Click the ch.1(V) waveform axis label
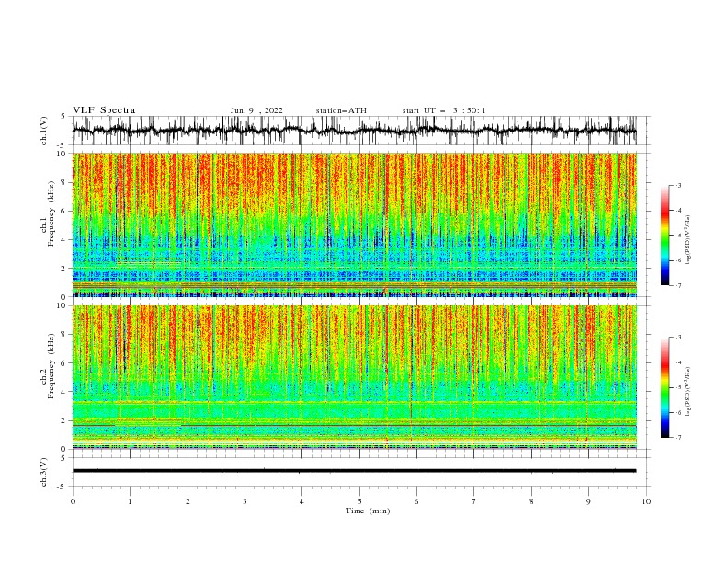Viewport: 728px width, 563px height. pos(44,131)
